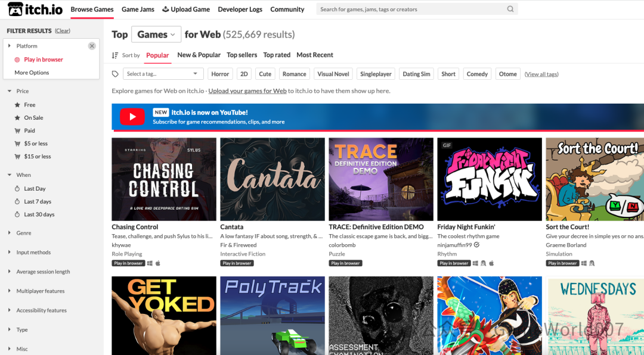Screen dimensions: 644x355
Task: Open the PolyTrack game thumbnail
Action: point(273,316)
